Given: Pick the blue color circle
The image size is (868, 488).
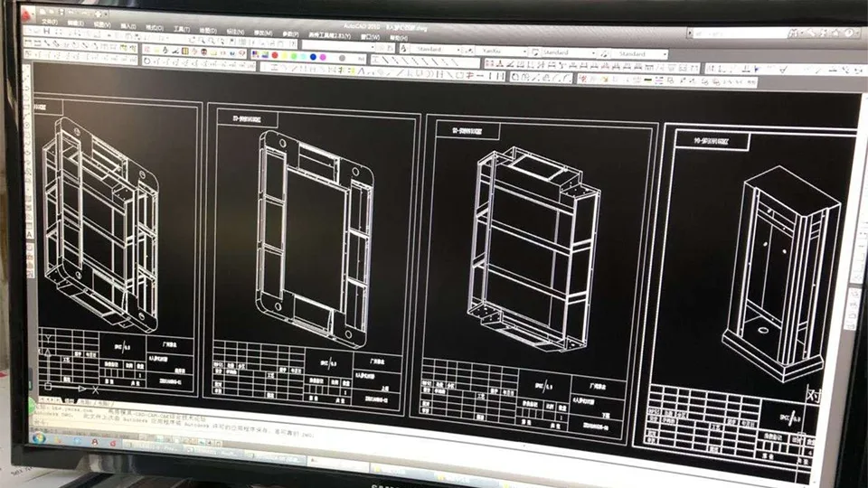Looking at the screenshot, I should click(312, 56).
